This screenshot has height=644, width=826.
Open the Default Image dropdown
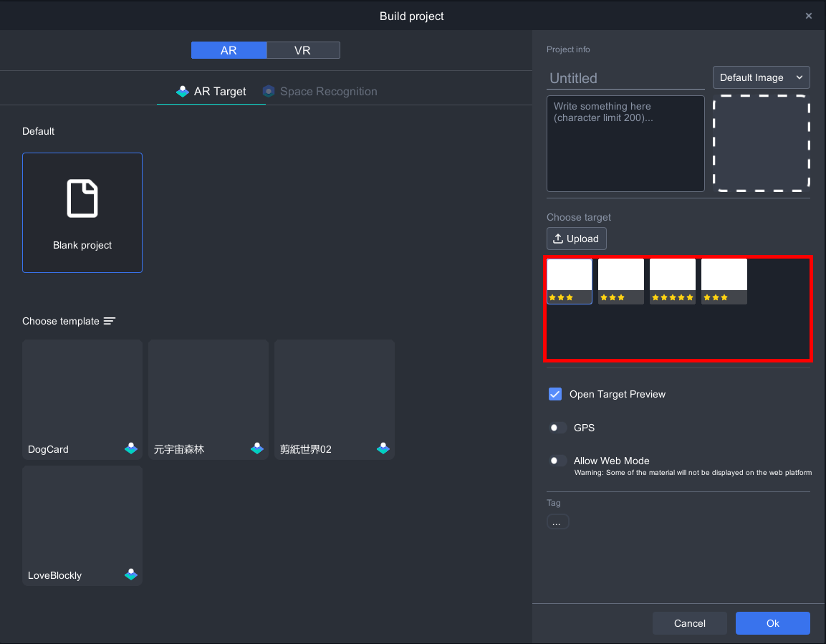point(761,77)
